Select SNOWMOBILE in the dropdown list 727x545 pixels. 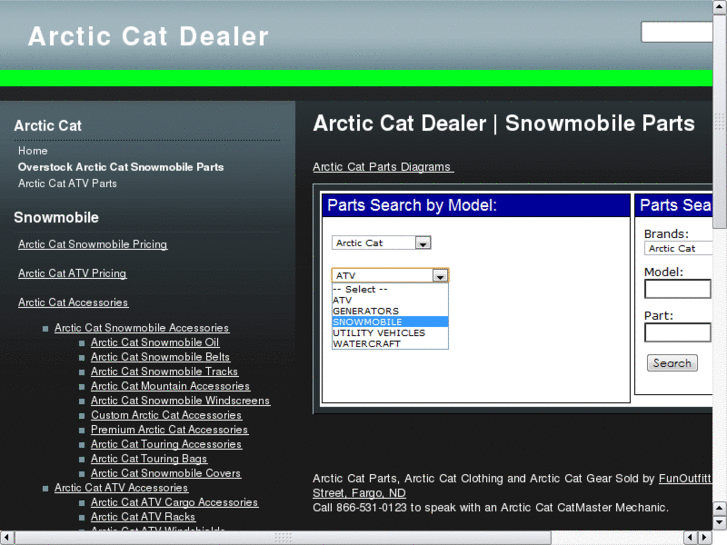(x=390, y=322)
